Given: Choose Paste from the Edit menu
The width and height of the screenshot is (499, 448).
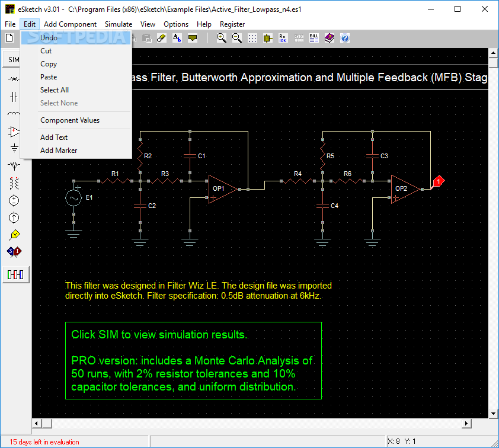Looking at the screenshot, I should pyautogui.click(x=76, y=77).
